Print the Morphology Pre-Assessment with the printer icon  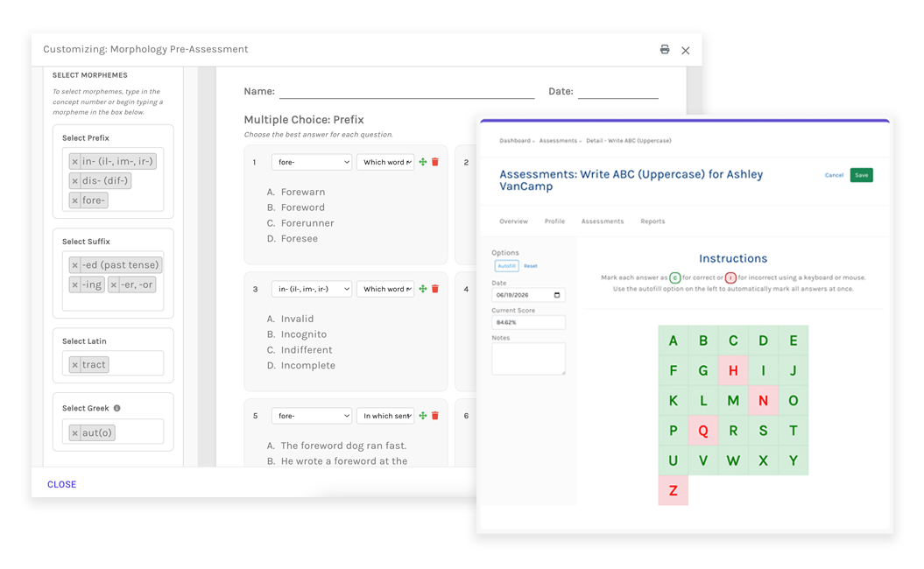click(x=664, y=50)
